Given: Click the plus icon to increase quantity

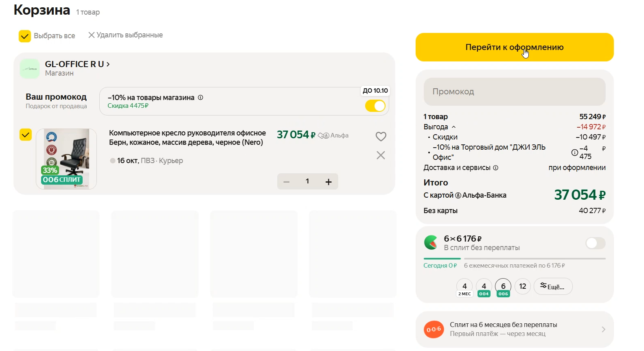Looking at the screenshot, I should coord(329,182).
